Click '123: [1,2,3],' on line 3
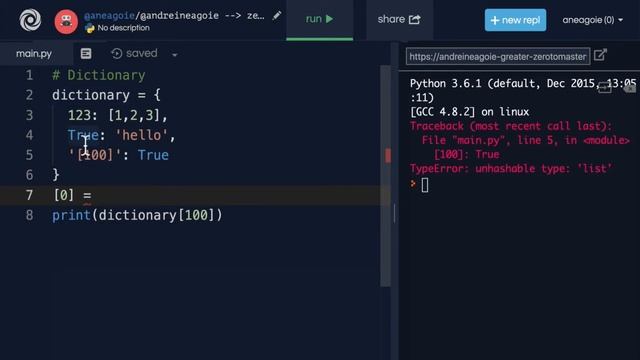Viewport: 640px width, 360px height. pyautogui.click(x=118, y=115)
